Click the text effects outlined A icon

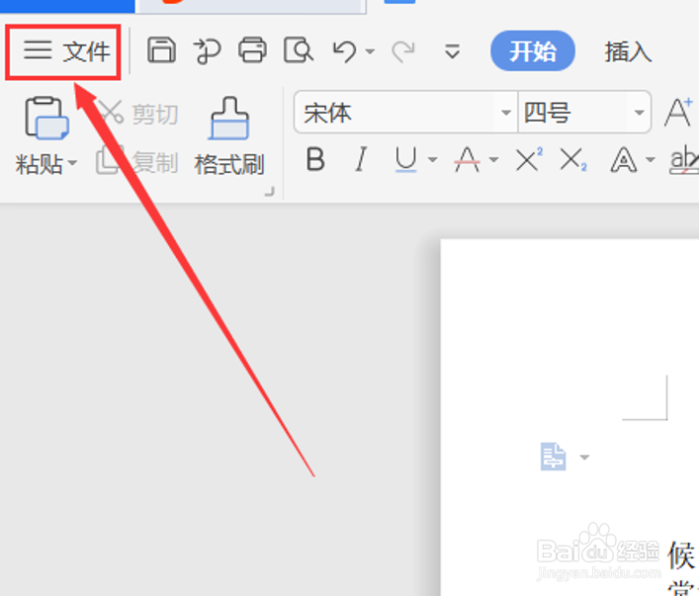tap(624, 159)
